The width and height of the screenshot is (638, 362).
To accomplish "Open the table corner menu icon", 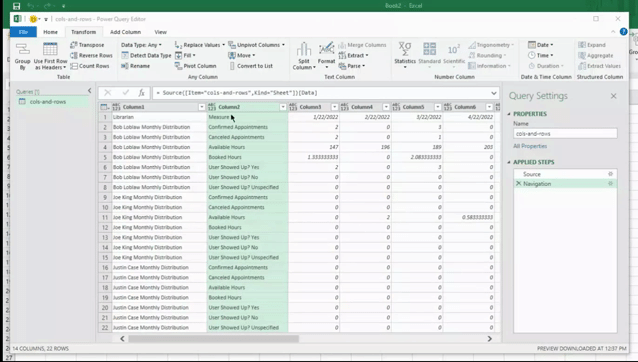I will coord(105,107).
